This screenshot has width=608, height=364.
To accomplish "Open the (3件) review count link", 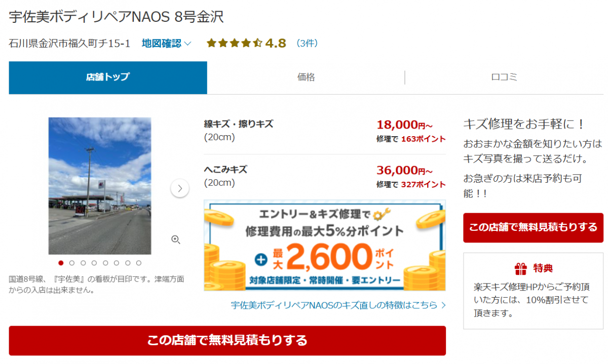I will point(307,44).
